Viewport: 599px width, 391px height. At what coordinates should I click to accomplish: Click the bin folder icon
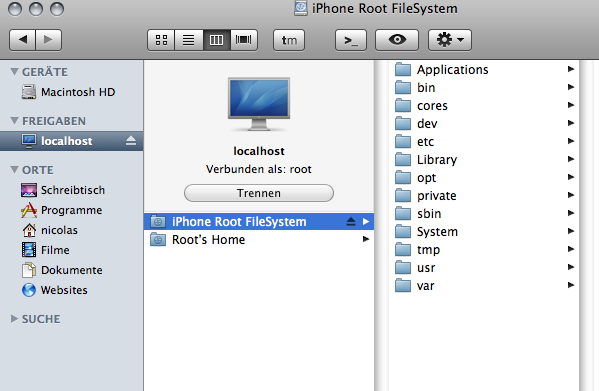pyautogui.click(x=403, y=87)
